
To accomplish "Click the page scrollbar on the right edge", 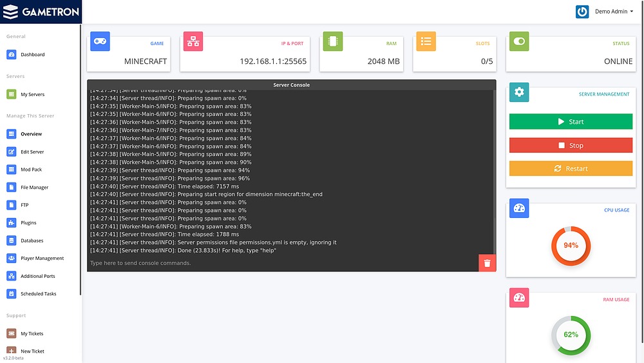I will [642, 172].
